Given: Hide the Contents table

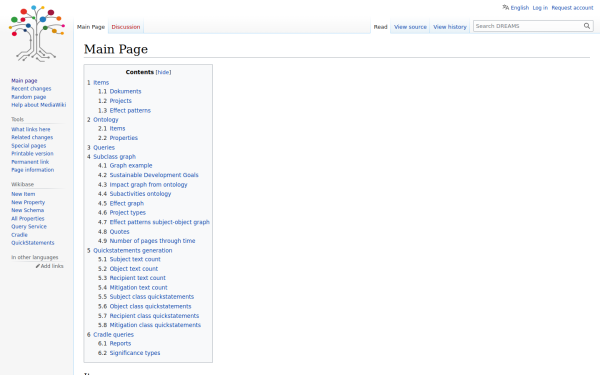Looking at the screenshot, I should pyautogui.click(x=163, y=72).
